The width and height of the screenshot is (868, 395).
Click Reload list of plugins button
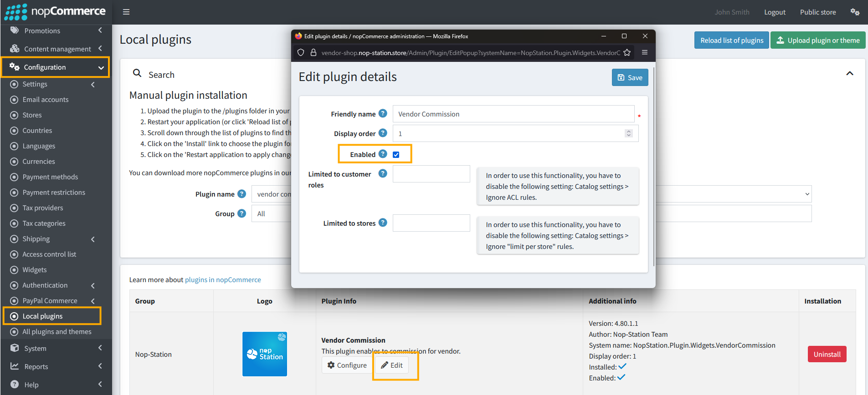pos(732,40)
